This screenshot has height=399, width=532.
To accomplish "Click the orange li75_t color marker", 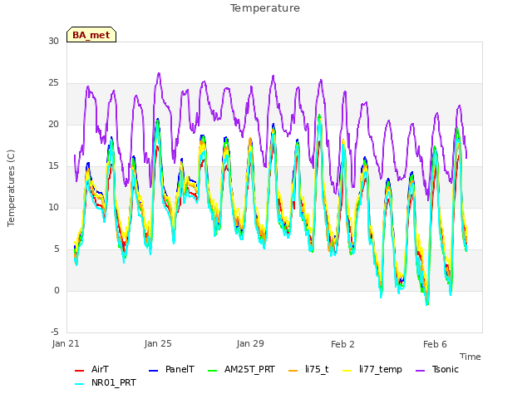I will [293, 371].
